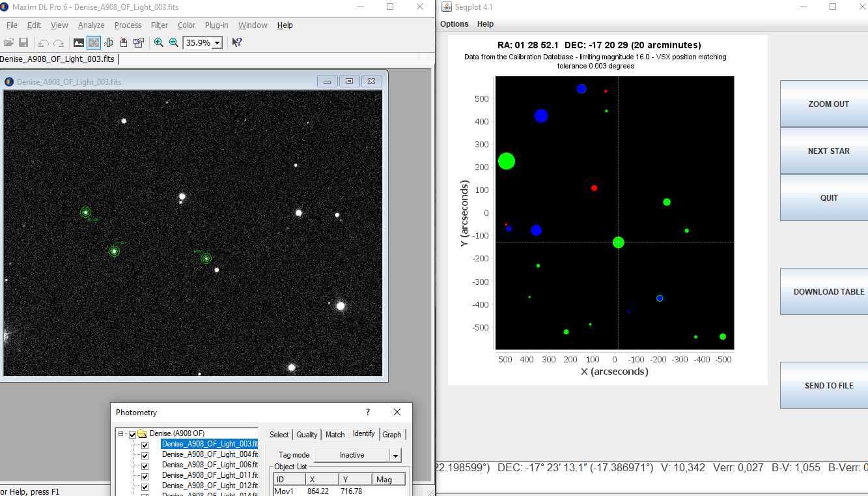Open the Seqplot Options menu

pos(454,24)
